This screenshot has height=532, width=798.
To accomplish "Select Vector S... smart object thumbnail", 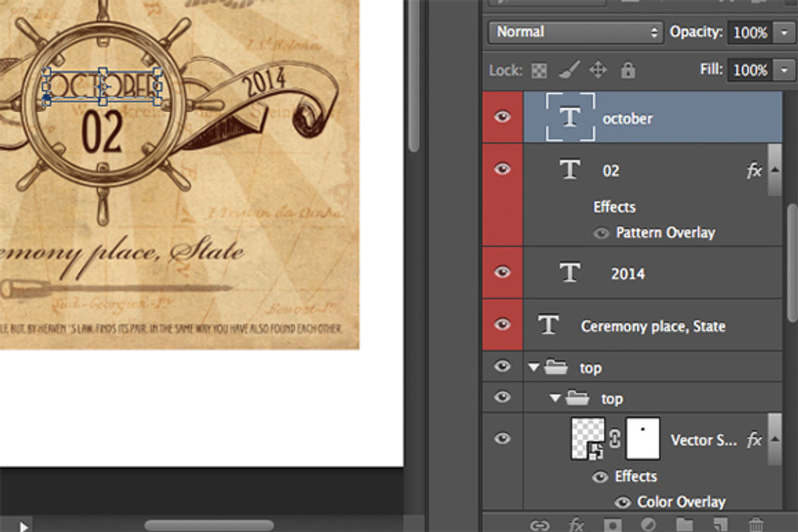I will [x=588, y=438].
